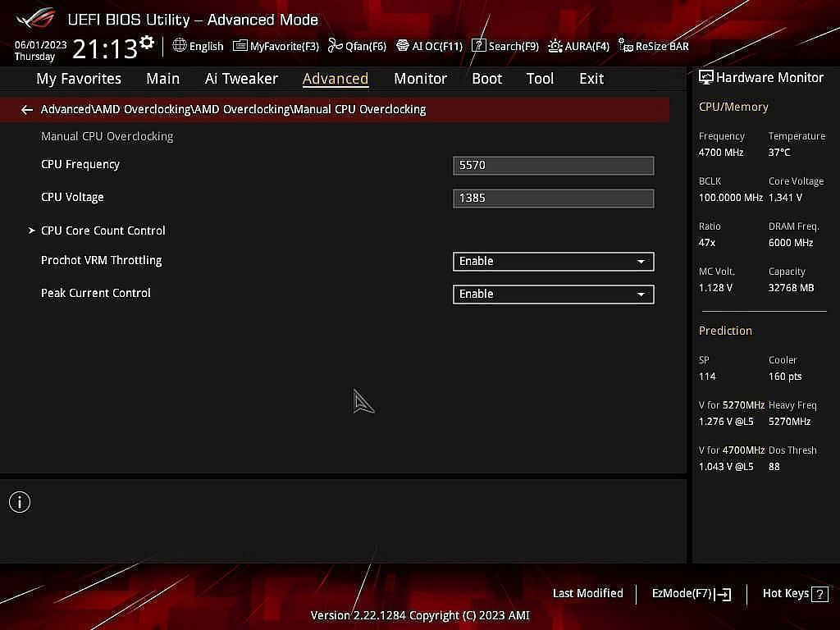The image size is (840, 630).
Task: Launch AI OC(F11) icon
Action: coord(402,46)
